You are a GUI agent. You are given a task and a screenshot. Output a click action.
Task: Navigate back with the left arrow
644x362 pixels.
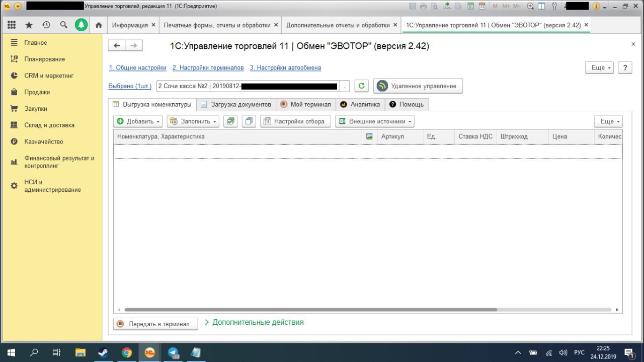point(117,46)
